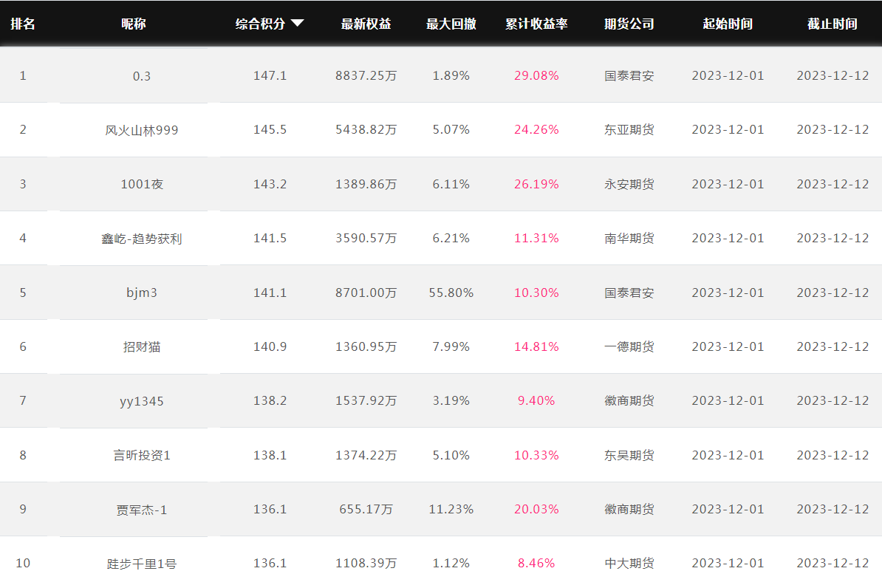The height and width of the screenshot is (588, 882).
Task: Click the 起始时间 column header
Action: [x=728, y=24]
